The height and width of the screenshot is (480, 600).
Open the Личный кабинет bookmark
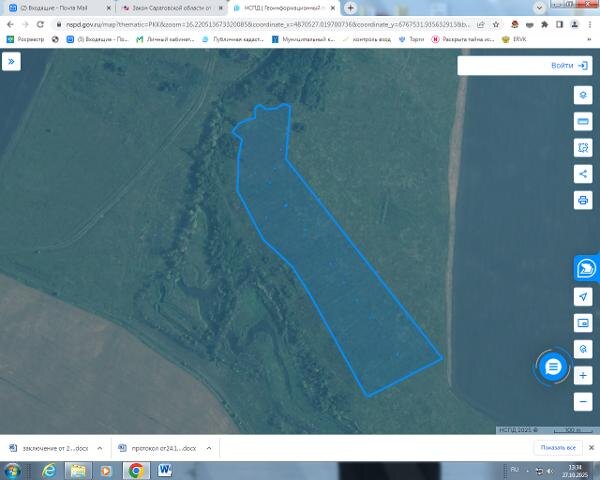coord(165,39)
